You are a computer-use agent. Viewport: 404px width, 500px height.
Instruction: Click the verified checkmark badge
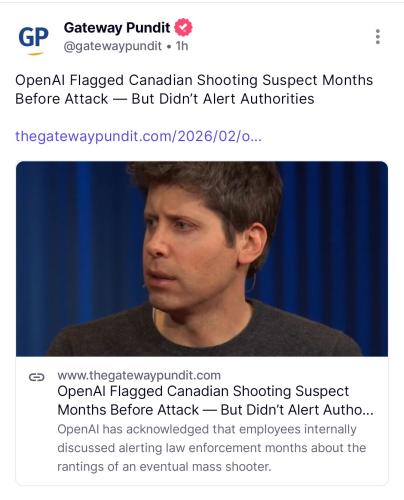[183, 27]
